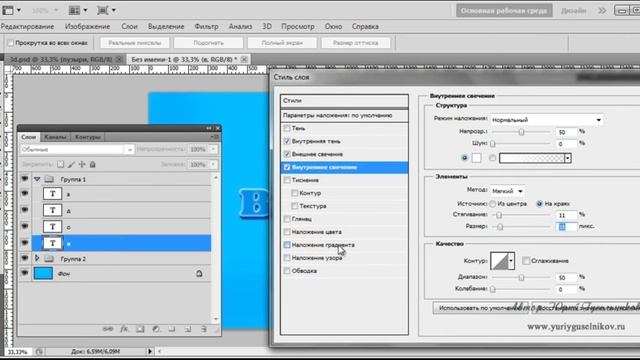640x360 pixels.
Task: Open the arrange documents dropdown arrow
Action: pos(85,10)
